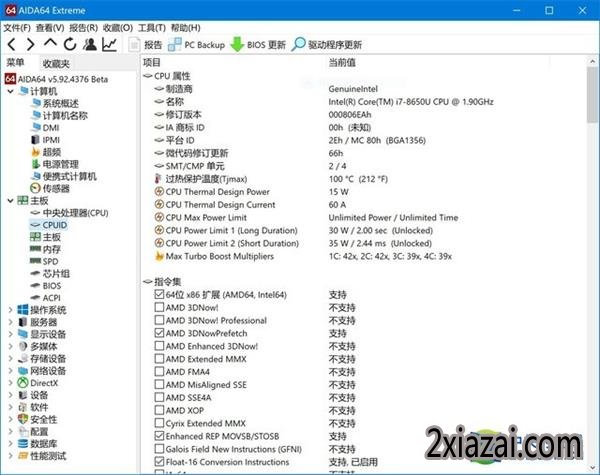The height and width of the screenshot is (475, 600).
Task: Toggle Enhanced REP MOVSB/STOSB checkbox
Action: [159, 436]
